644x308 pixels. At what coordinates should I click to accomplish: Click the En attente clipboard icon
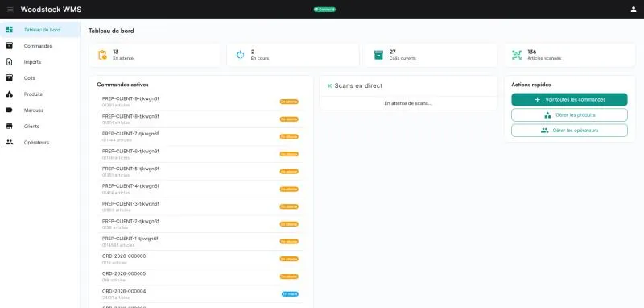pyautogui.click(x=102, y=55)
